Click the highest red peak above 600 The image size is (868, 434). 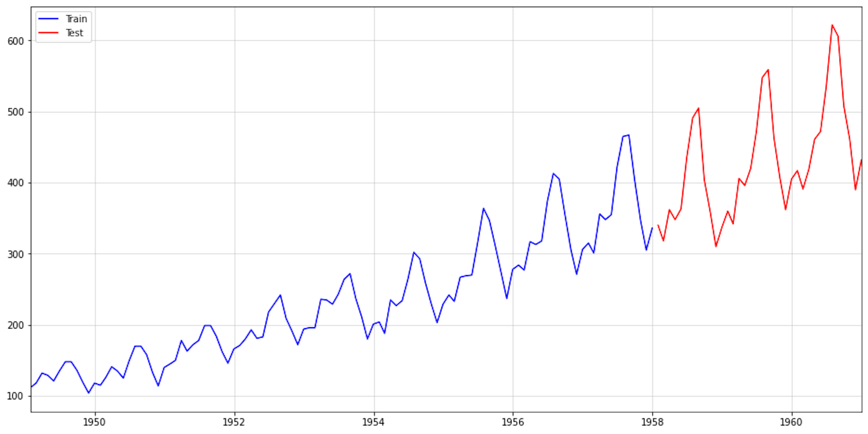pyautogui.click(x=832, y=25)
